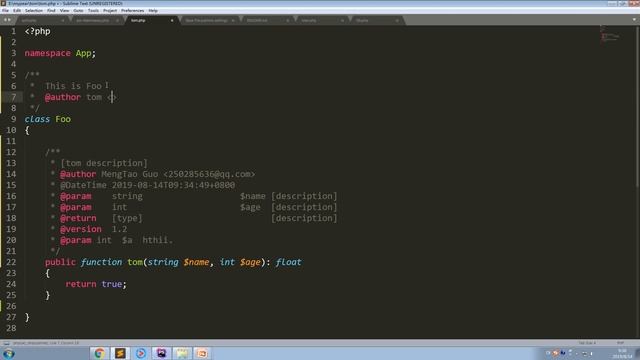
Task: Switch to Sublime Text taskbar icon
Action: (120, 353)
